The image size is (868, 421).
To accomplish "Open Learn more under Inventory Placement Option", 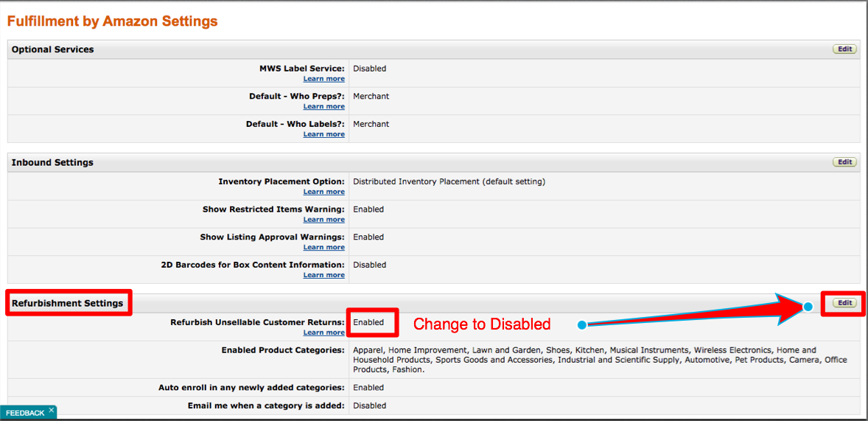I will [323, 192].
